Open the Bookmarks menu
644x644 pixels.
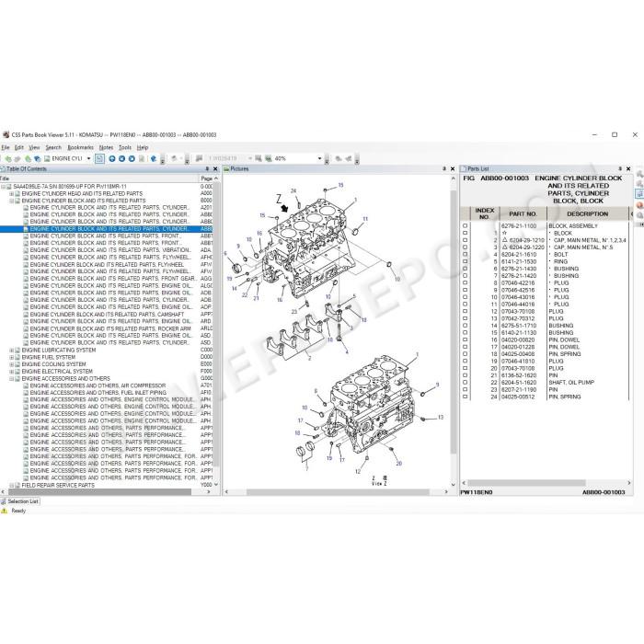coord(80,147)
